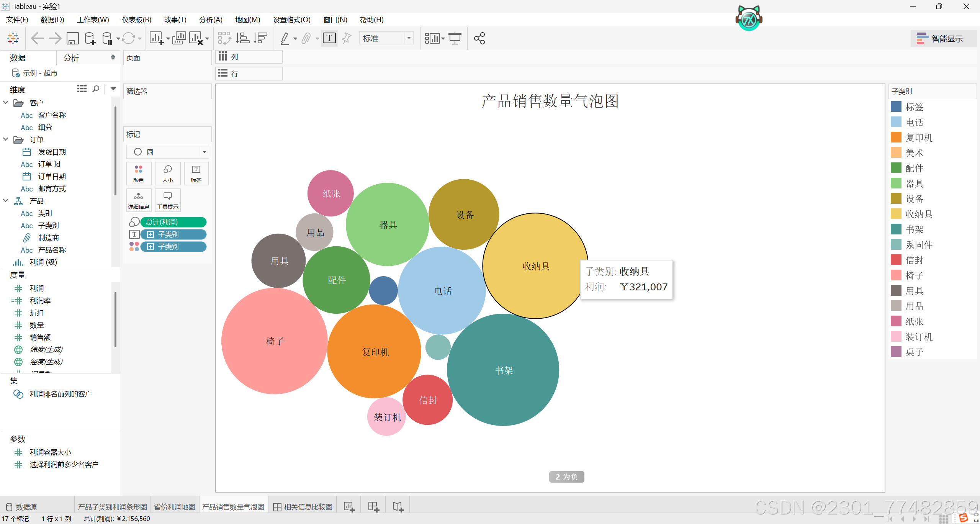Click the 复印机 orange legend swatch
Screen dimensions: 980x524
(896, 138)
